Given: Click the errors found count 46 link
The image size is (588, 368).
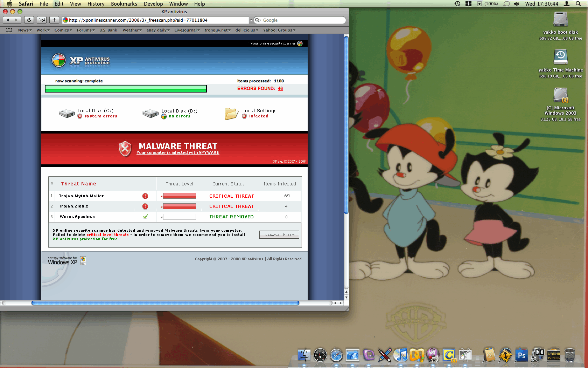Looking at the screenshot, I should (x=280, y=89).
